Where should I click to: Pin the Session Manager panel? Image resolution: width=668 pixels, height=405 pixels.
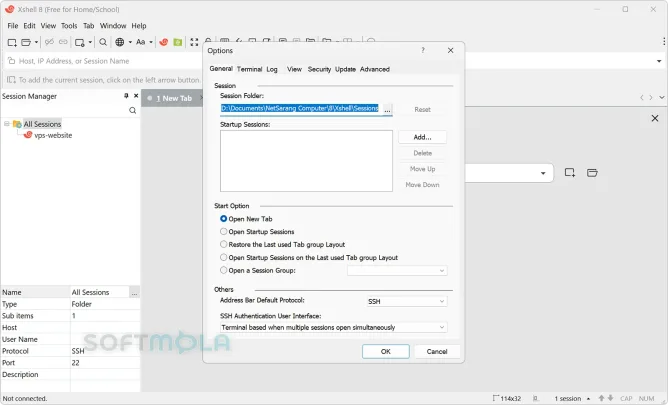pos(126,96)
